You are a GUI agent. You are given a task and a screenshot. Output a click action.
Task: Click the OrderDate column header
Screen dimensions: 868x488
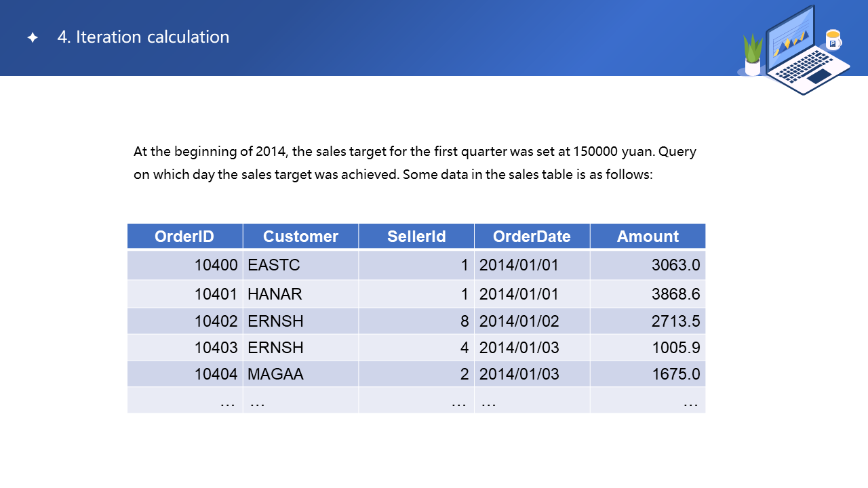pos(532,237)
